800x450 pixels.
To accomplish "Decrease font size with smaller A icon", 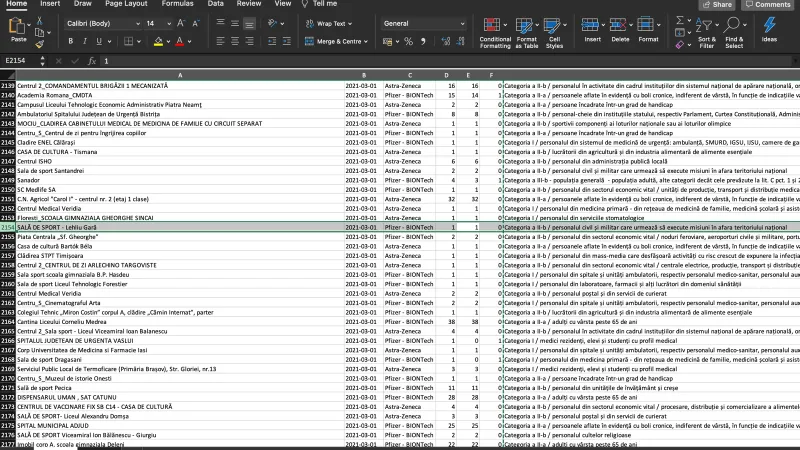I will click(x=195, y=23).
